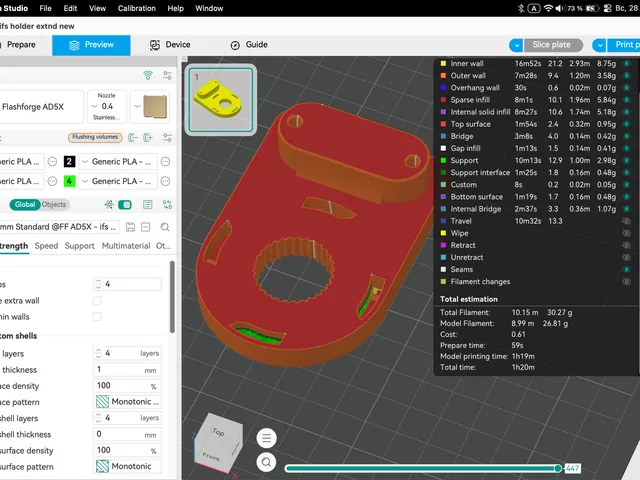The width and height of the screenshot is (640, 480).
Task: Save the process preset with disk icon
Action: pyautogui.click(x=130, y=227)
